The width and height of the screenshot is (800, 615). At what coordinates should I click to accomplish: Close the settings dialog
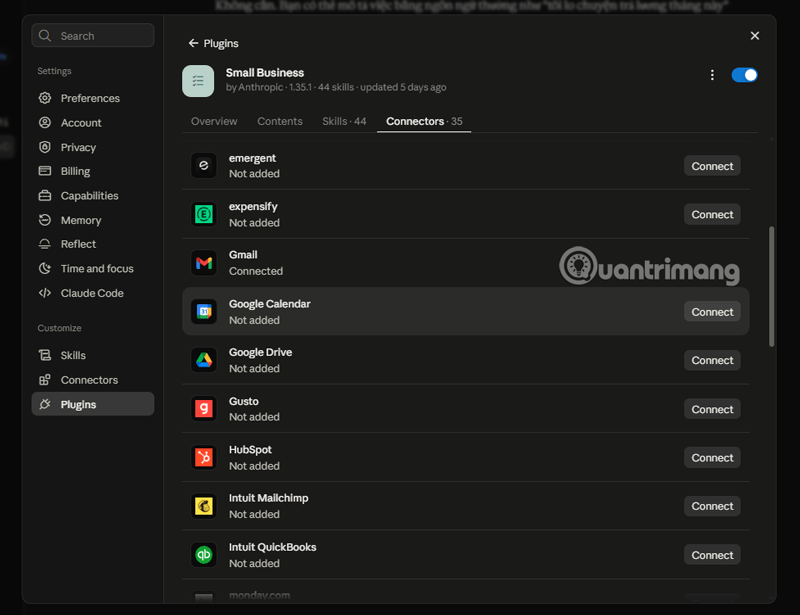tap(755, 36)
